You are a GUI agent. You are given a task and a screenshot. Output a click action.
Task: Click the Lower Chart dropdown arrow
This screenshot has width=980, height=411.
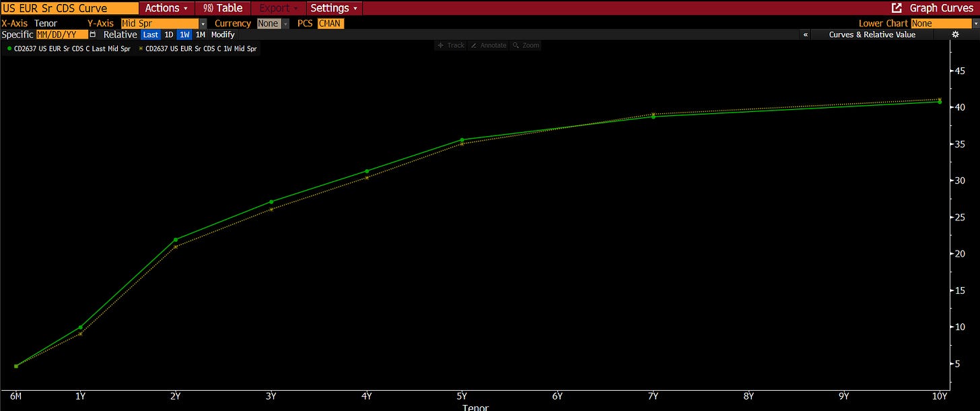pyautogui.click(x=976, y=24)
